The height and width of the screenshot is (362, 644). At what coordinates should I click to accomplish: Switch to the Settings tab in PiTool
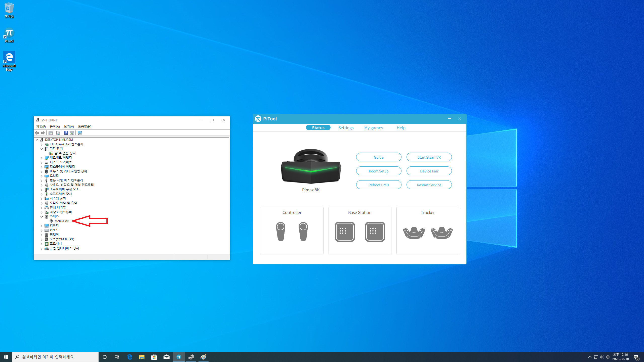[346, 128]
